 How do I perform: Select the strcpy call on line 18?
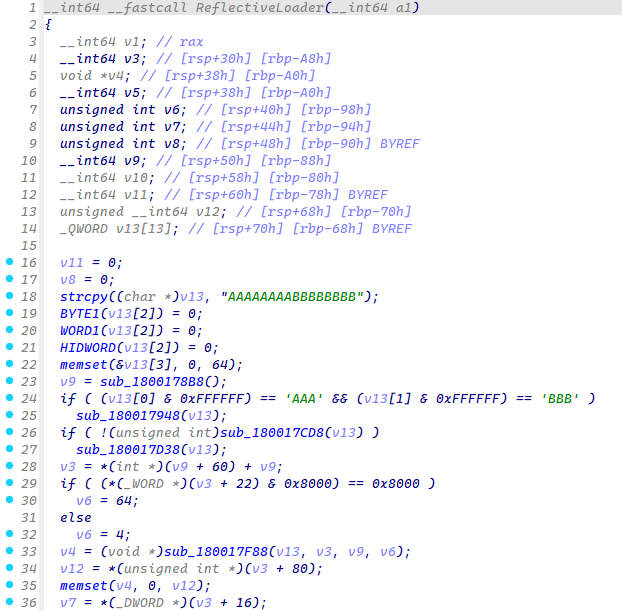pos(84,297)
